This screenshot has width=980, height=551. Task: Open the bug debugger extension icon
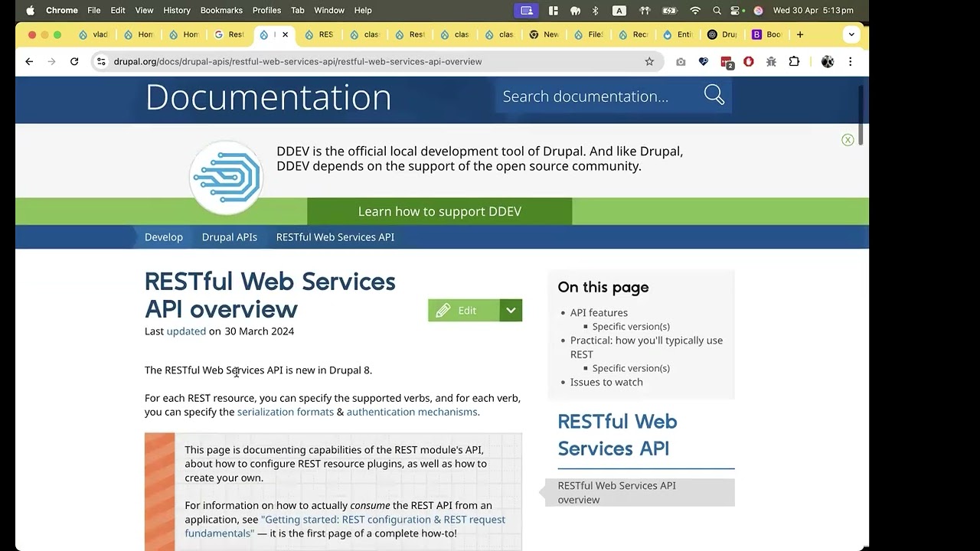coord(771,61)
